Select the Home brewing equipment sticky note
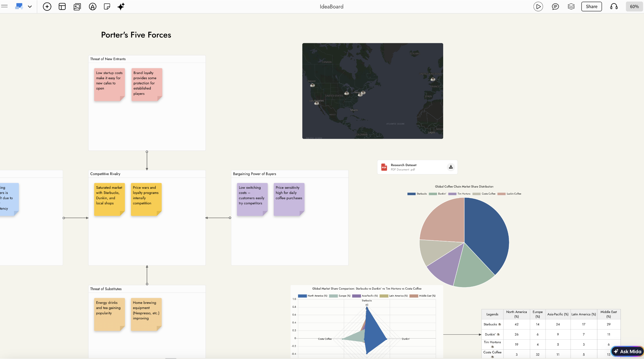The width and height of the screenshot is (644, 359). (x=146, y=314)
